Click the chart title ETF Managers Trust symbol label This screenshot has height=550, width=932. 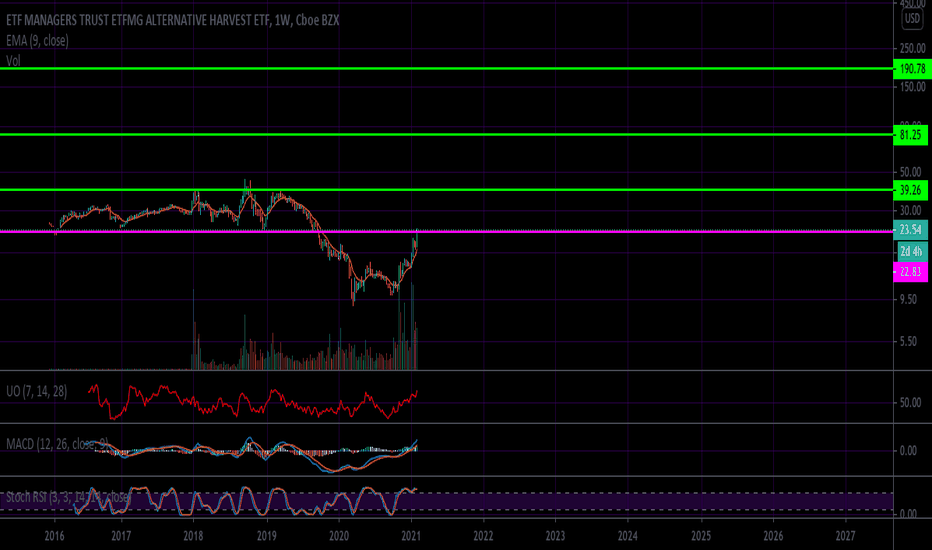pos(172,20)
